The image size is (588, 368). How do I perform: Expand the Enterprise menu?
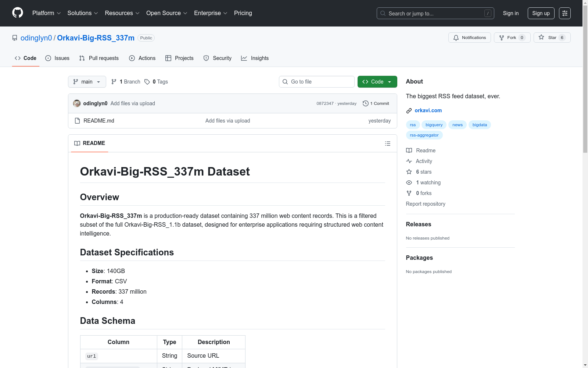[x=211, y=13]
